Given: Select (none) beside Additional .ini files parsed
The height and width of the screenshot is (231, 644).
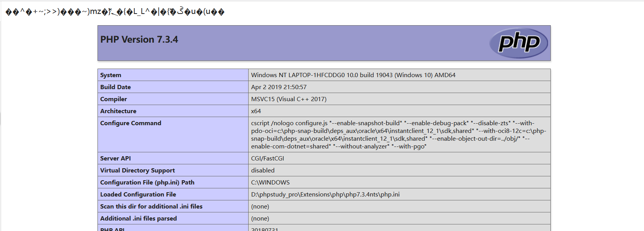Looking at the screenshot, I should coord(260,219).
